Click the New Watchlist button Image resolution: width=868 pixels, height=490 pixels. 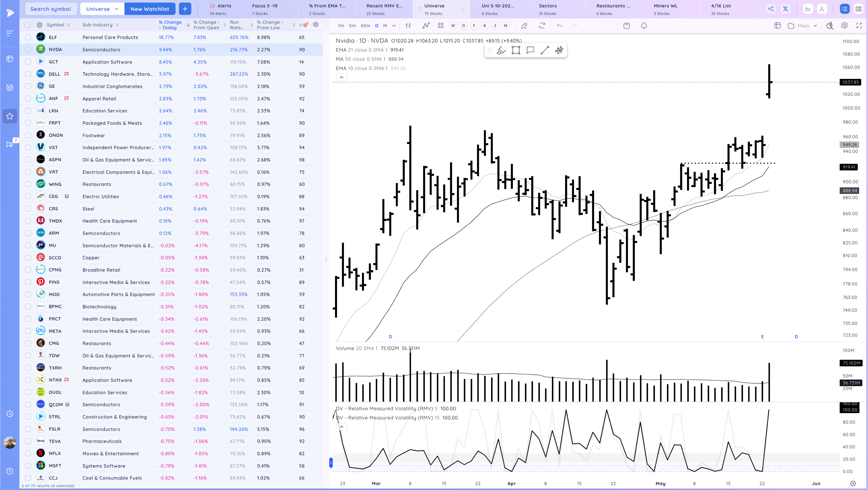point(150,9)
